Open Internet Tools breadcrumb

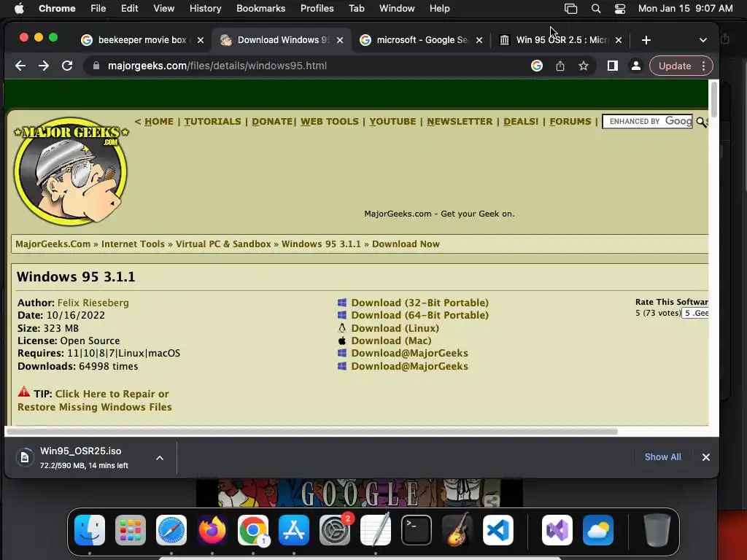133,244
